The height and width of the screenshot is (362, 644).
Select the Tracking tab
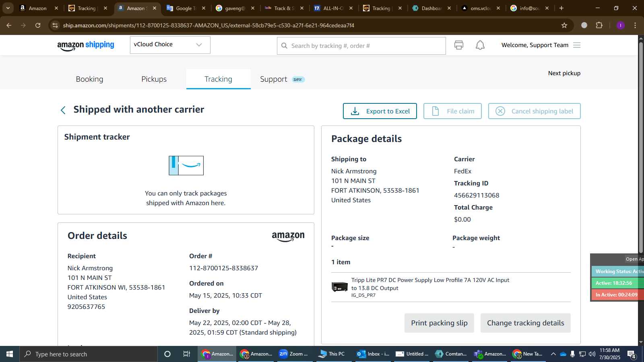point(218,79)
